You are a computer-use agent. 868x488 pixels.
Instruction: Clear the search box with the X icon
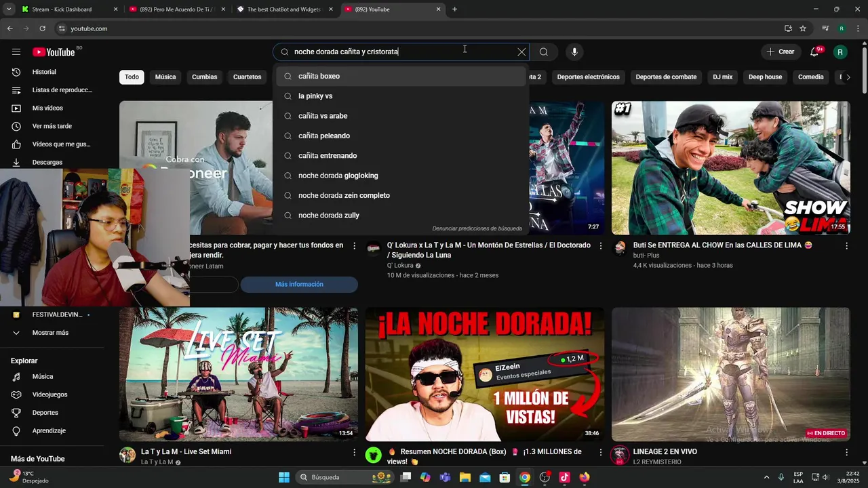click(x=521, y=52)
